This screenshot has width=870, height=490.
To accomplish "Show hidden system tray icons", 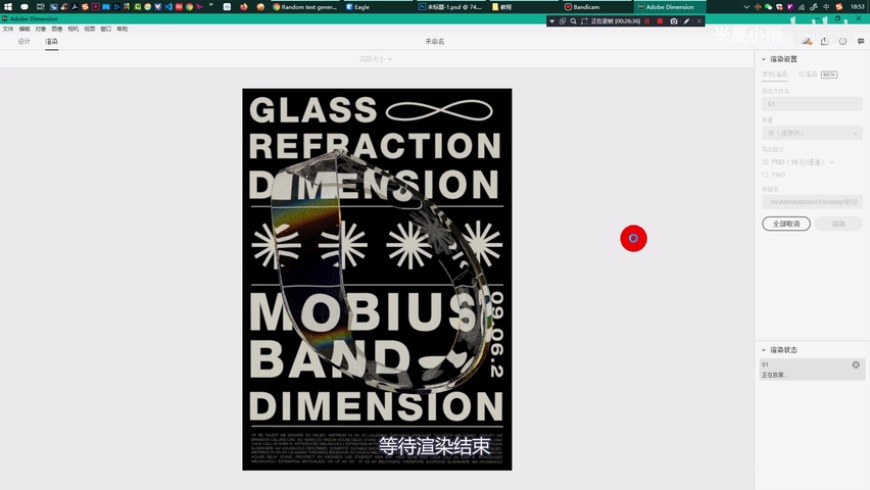I will [x=746, y=7].
